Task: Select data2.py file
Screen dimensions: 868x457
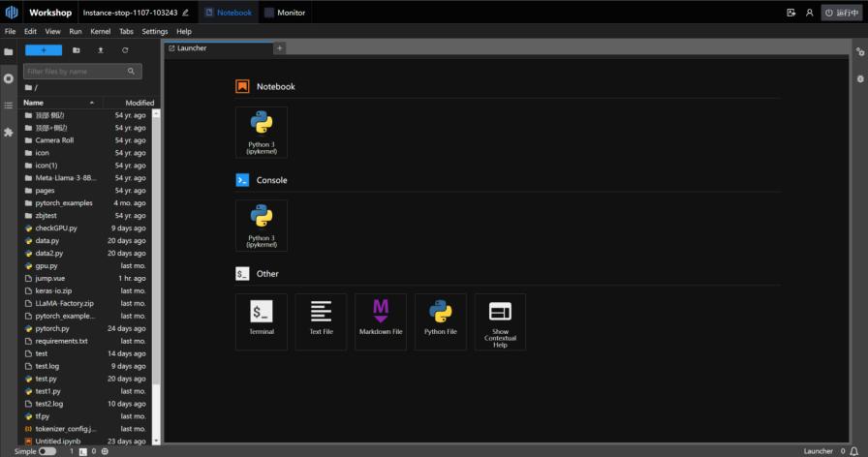Action: [85, 254]
